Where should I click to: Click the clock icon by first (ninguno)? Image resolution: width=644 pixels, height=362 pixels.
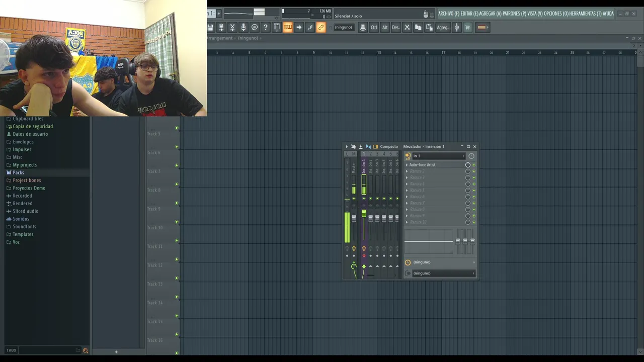(408, 262)
